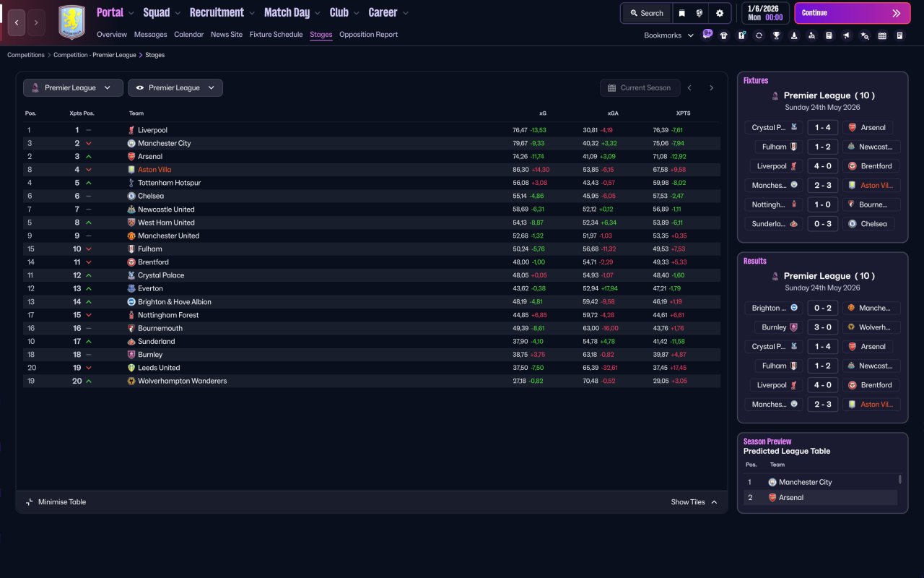Open the Calendar tab

point(189,35)
